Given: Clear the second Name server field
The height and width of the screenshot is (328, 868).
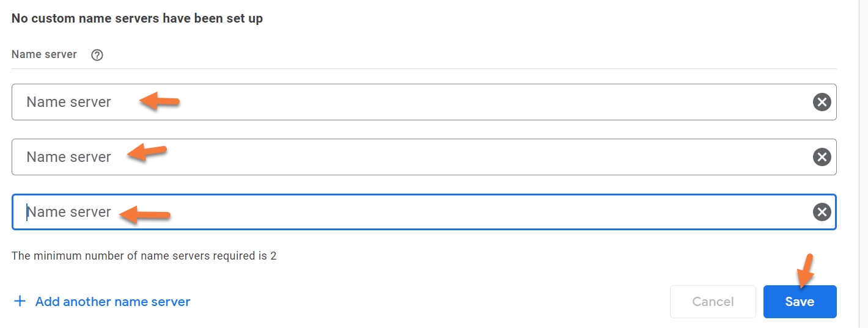Looking at the screenshot, I should [x=822, y=157].
